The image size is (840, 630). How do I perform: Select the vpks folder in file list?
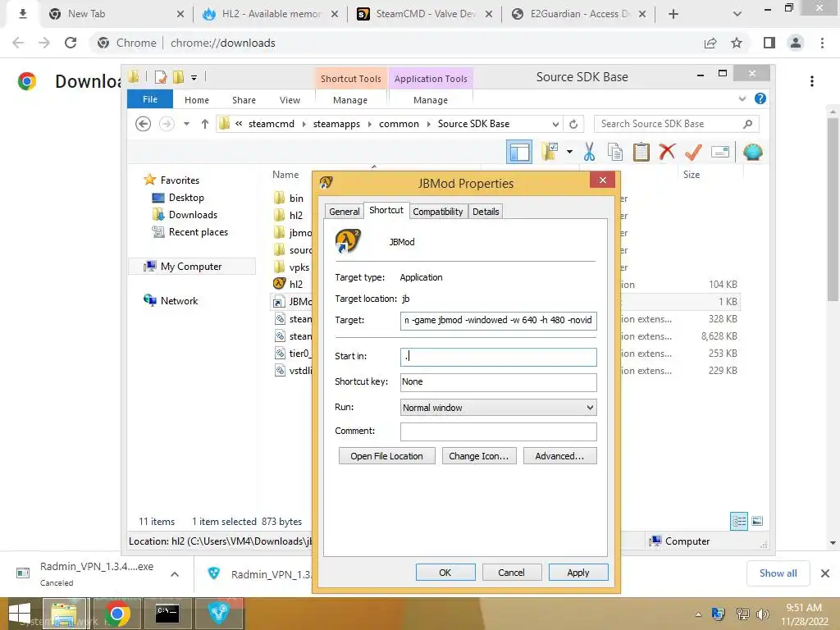click(299, 267)
